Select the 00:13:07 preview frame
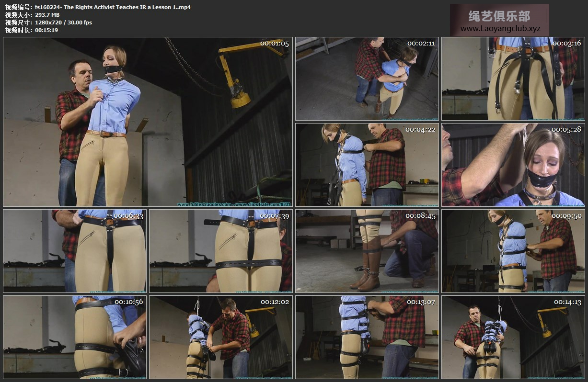 click(367, 337)
